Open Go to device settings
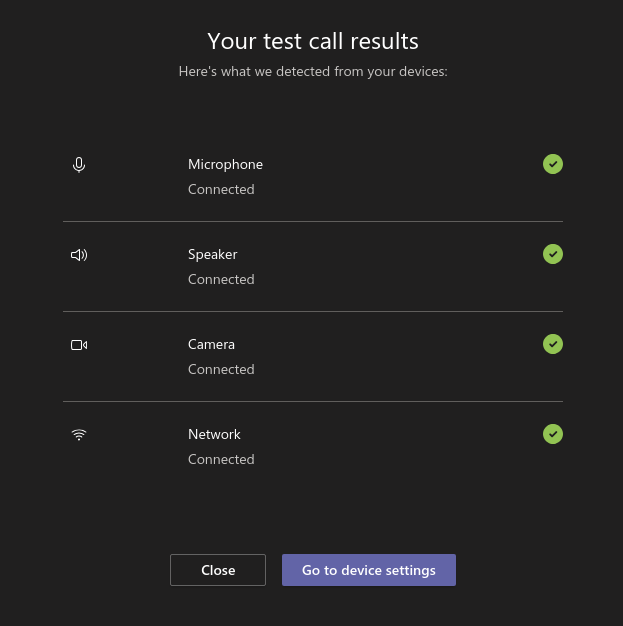The height and width of the screenshot is (626, 623). click(x=369, y=570)
